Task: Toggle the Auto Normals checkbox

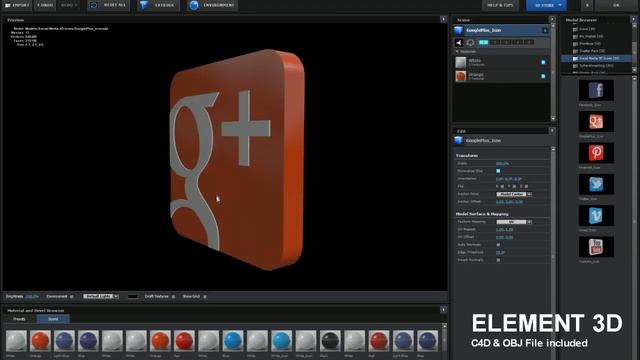Action: [x=498, y=245]
